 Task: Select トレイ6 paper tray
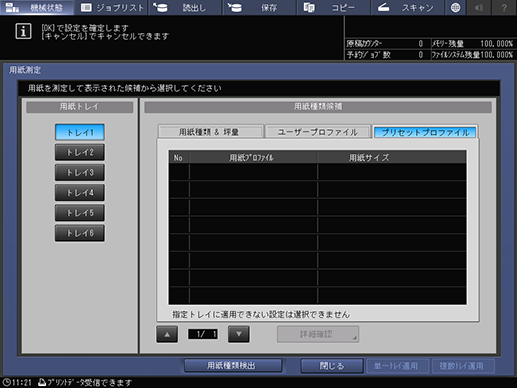[80, 233]
